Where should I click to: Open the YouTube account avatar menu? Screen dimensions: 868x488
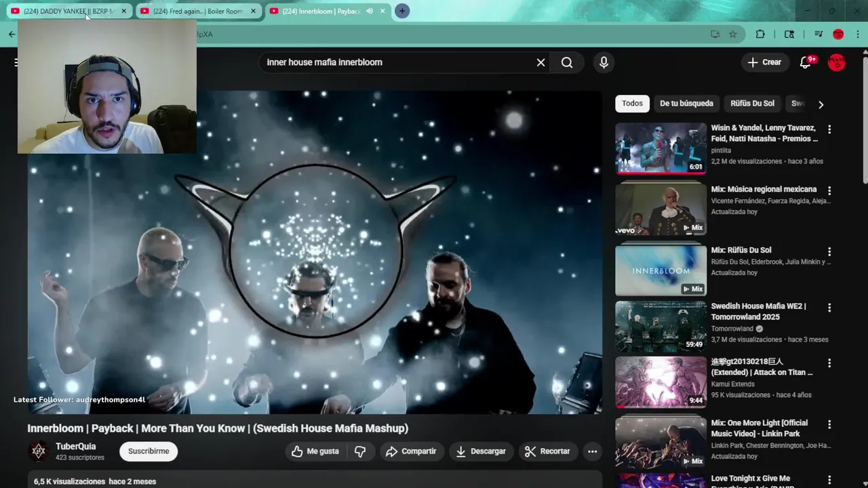(837, 62)
